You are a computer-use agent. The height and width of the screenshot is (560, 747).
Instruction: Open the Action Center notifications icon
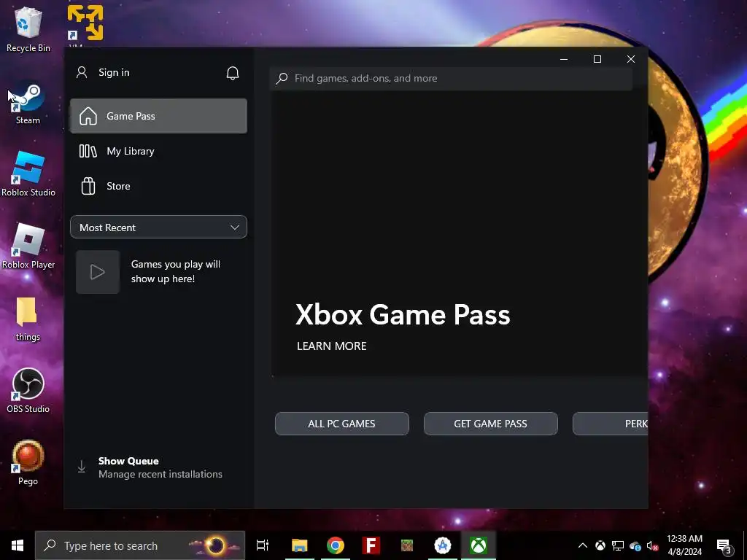(x=724, y=545)
